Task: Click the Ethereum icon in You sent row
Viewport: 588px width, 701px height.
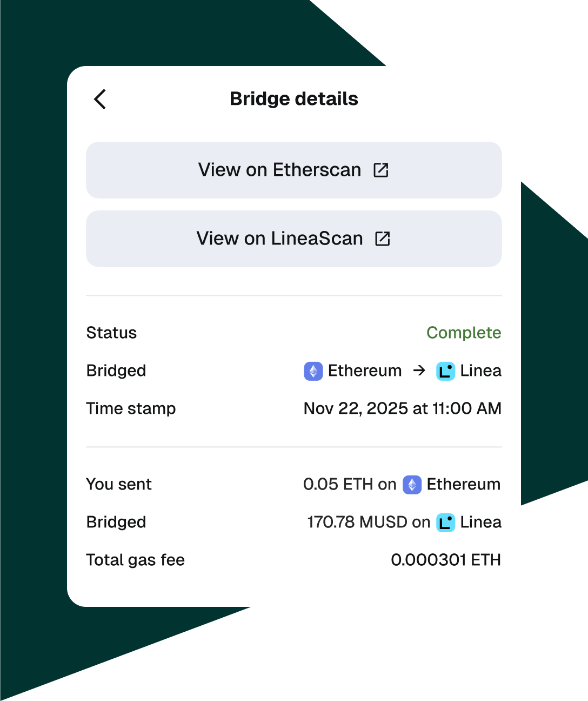Action: tap(412, 485)
